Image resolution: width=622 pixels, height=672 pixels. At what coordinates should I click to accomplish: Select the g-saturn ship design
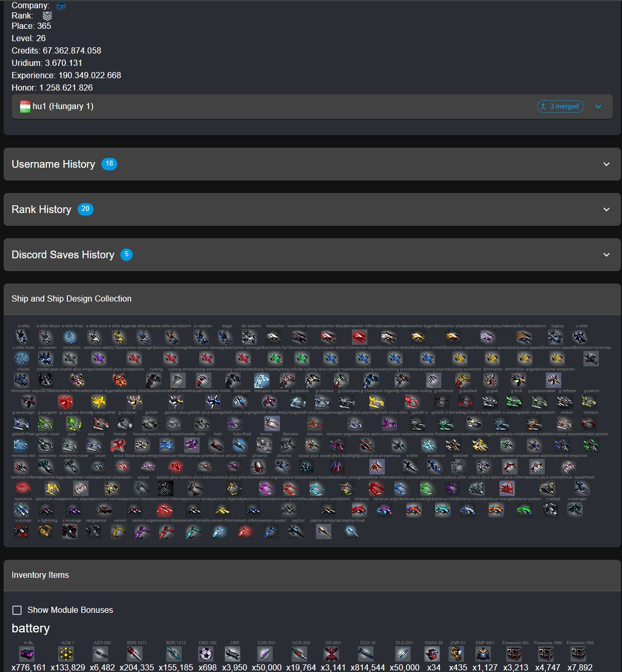click(x=590, y=402)
